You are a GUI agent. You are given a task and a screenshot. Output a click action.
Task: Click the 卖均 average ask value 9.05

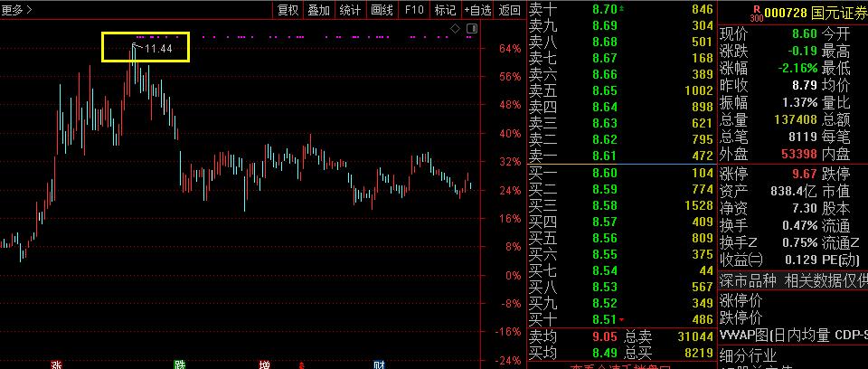click(605, 336)
